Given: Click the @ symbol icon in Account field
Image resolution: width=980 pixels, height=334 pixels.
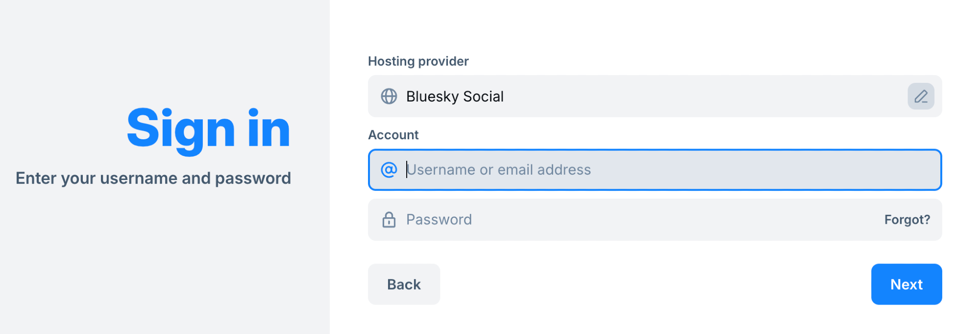Looking at the screenshot, I should click(x=389, y=170).
